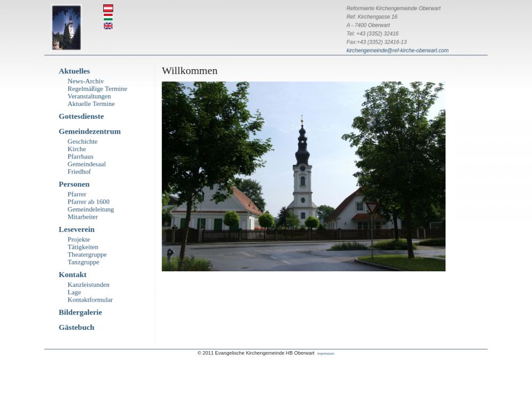
Task: Select Pfarrer ab 1600 link
Action: pyautogui.click(x=88, y=202)
